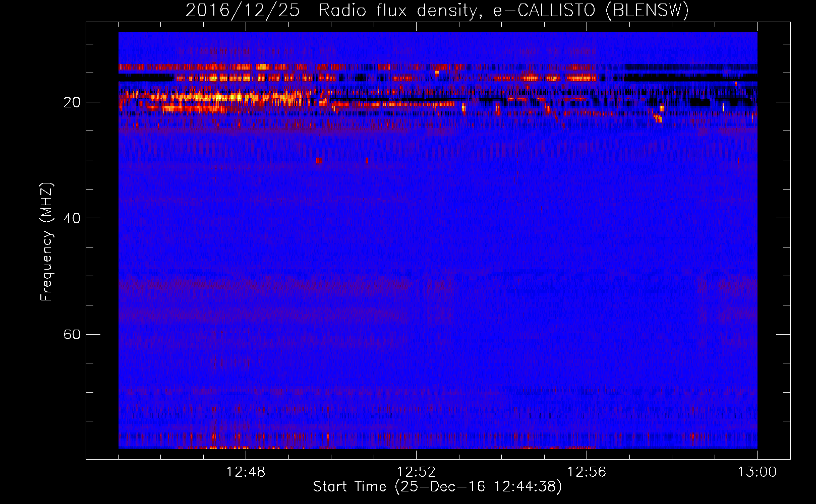Click the 60 frequency tick label
This screenshot has width=816, height=504.
point(72,334)
